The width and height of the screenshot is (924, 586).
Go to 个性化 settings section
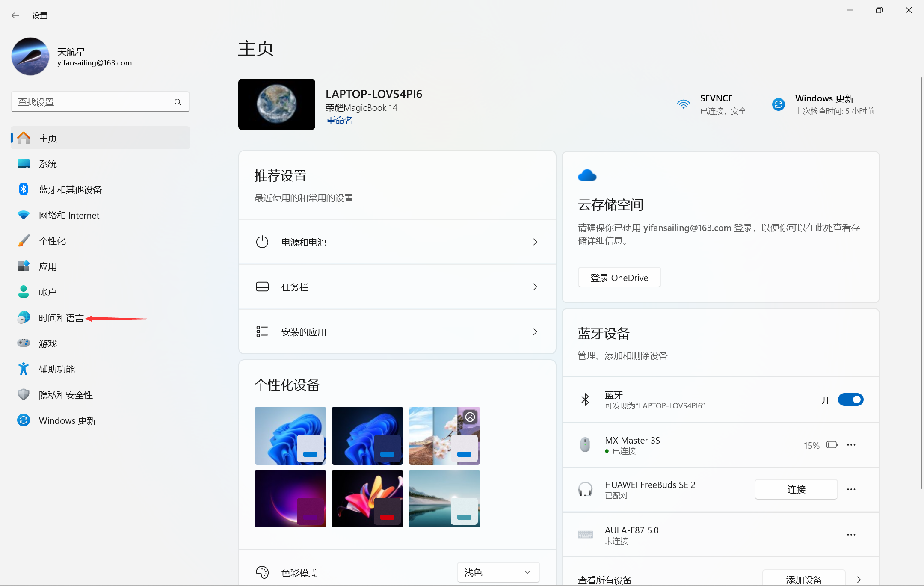[x=52, y=241]
